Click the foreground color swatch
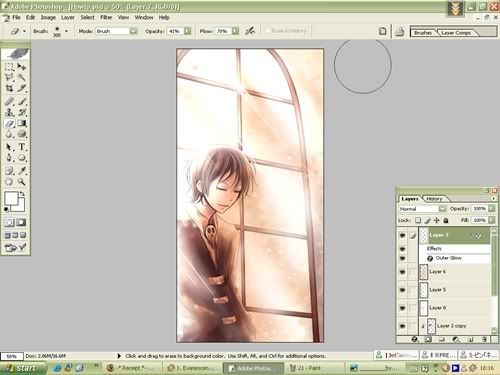This screenshot has width=500, height=375. (11, 198)
